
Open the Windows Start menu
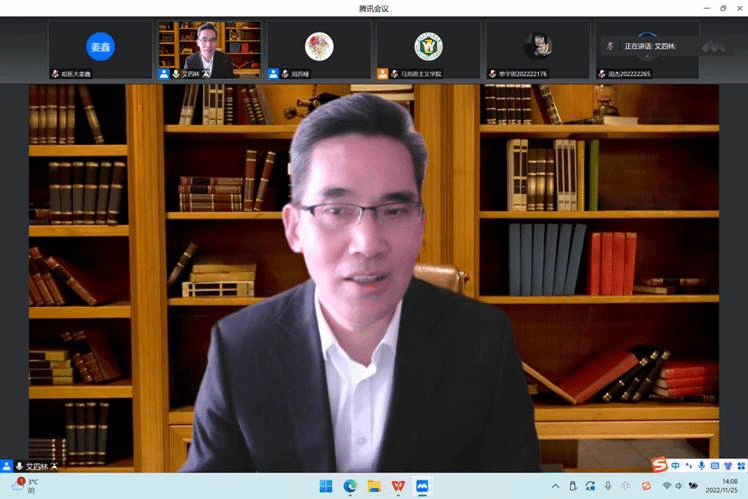point(327,486)
